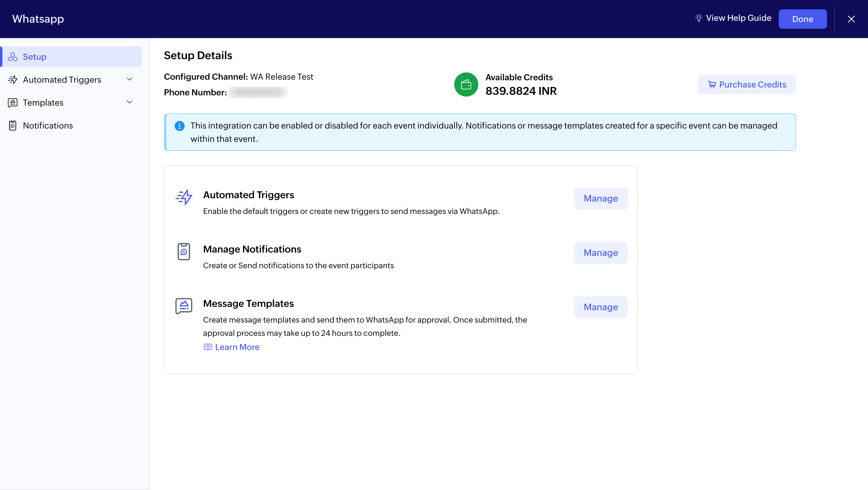Click the blue info icon in banner

[179, 126]
